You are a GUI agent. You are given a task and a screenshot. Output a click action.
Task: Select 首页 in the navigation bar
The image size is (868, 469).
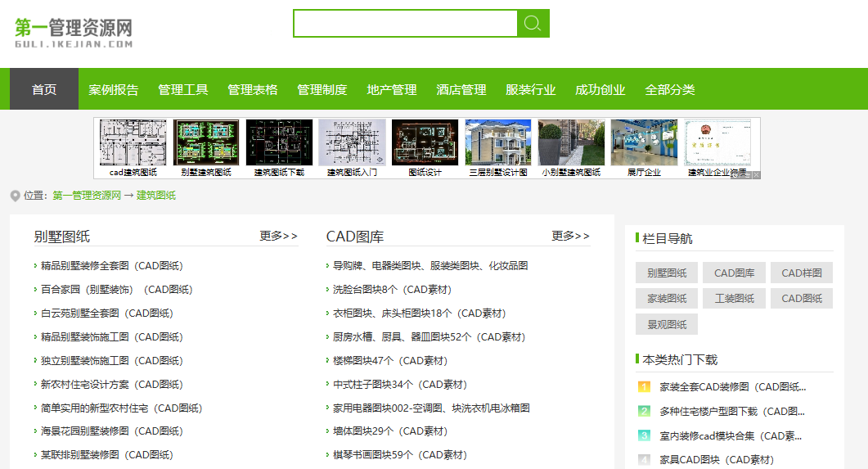click(44, 89)
